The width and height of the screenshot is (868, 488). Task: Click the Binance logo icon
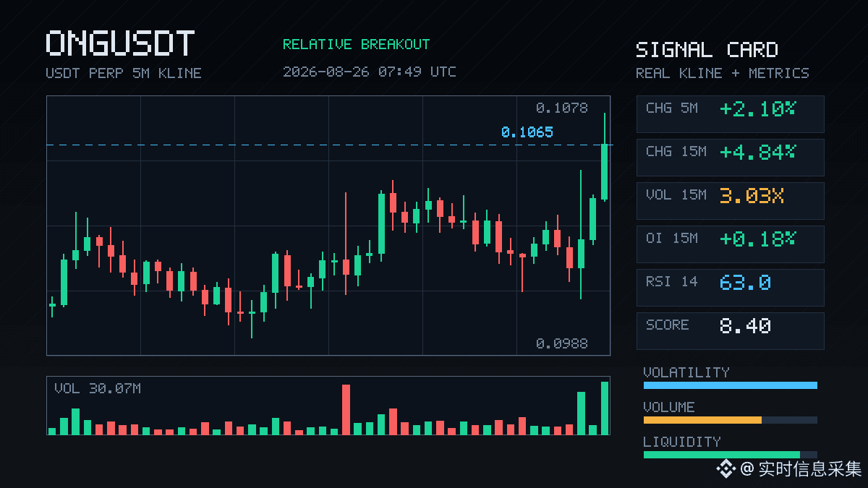tap(726, 469)
